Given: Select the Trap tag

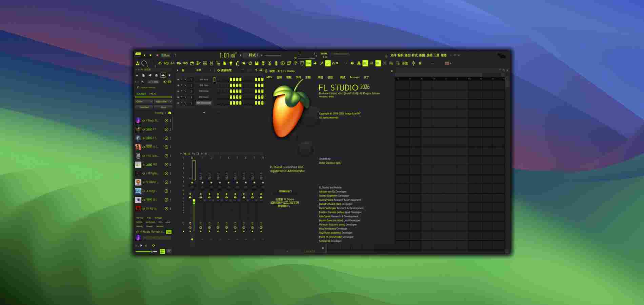Looking at the screenshot, I should point(149,218).
